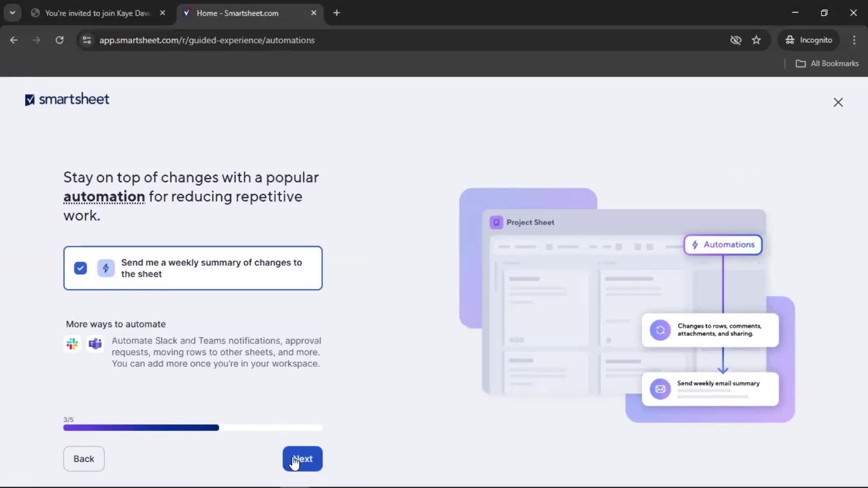The height and width of the screenshot is (488, 868).
Task: Click the lightning automation icon beside the checkbox
Action: (x=105, y=268)
